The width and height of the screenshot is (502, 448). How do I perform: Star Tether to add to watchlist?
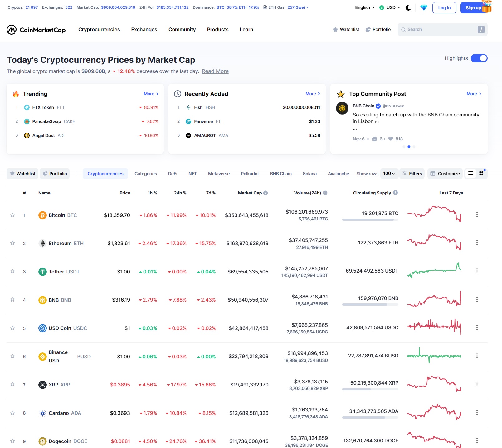tap(12, 271)
